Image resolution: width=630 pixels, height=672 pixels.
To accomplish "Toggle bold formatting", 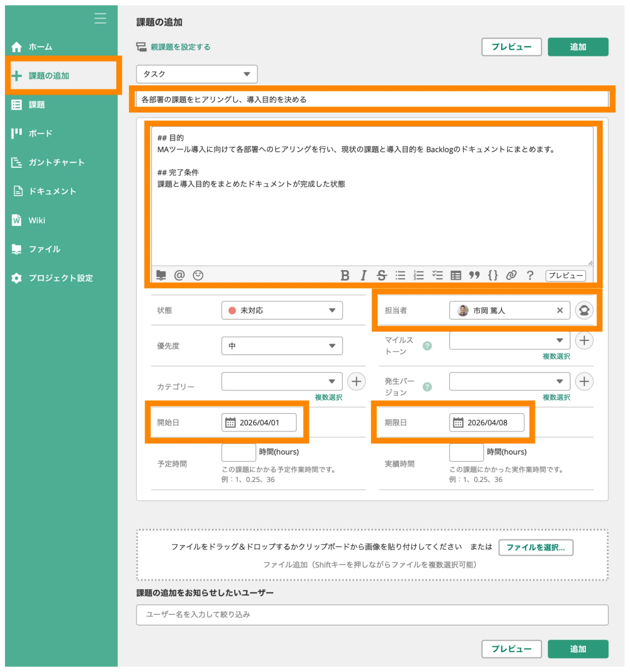I will click(345, 276).
